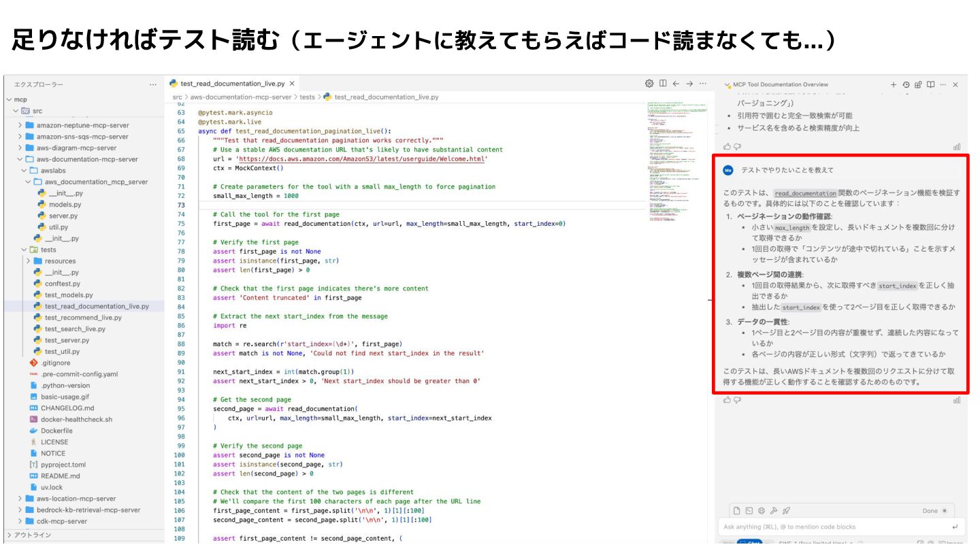Open models.py in Explorer
Viewport: 980px width, 551px height.
[x=65, y=205]
